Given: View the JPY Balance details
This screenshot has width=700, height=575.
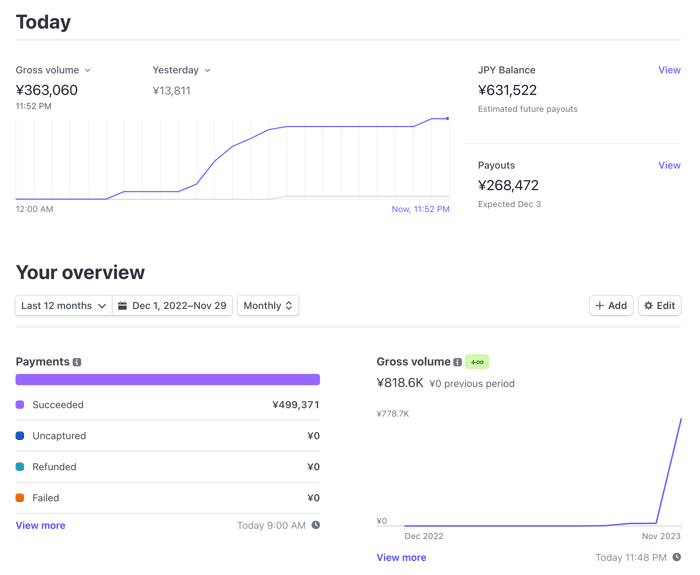Looking at the screenshot, I should click(669, 70).
